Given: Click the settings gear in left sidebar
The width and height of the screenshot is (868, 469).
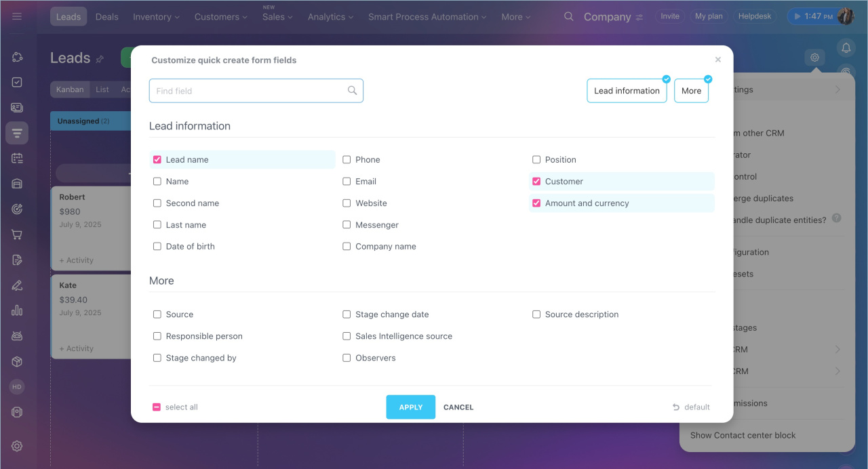Looking at the screenshot, I should coord(17,446).
